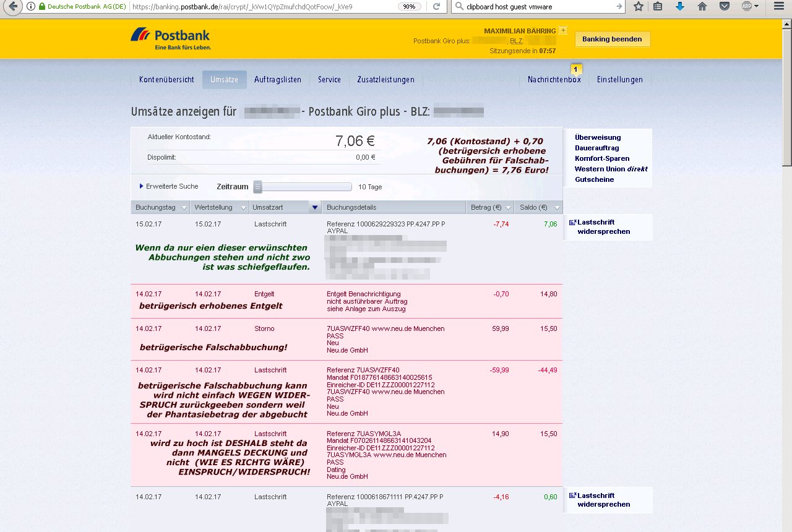Open the Gutscheine link
792x532 pixels.
click(x=594, y=179)
